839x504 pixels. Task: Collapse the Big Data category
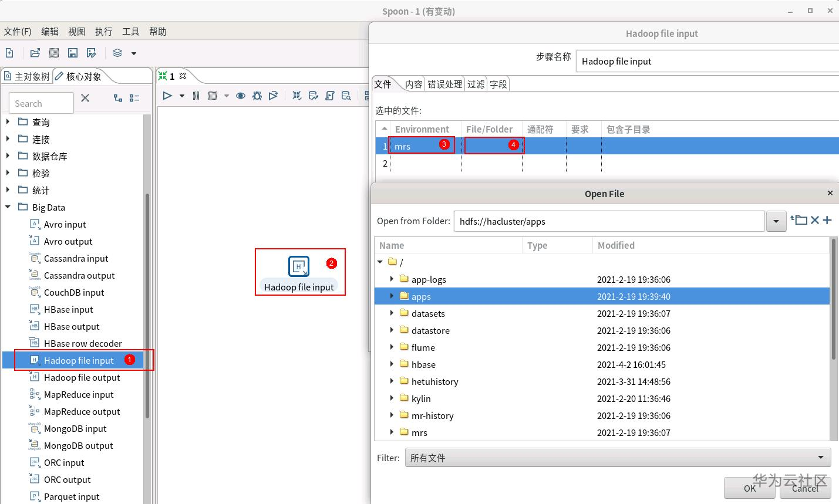coord(8,207)
